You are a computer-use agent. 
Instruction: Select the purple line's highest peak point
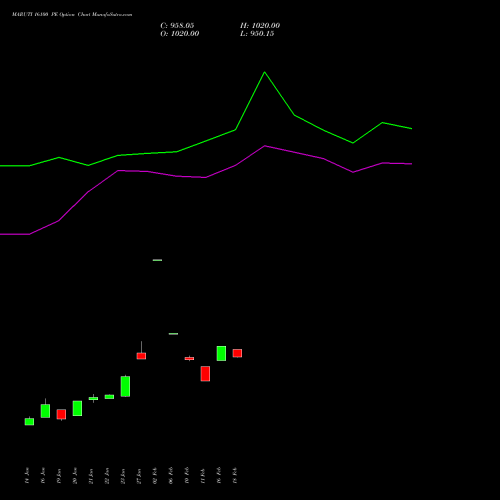click(x=265, y=146)
